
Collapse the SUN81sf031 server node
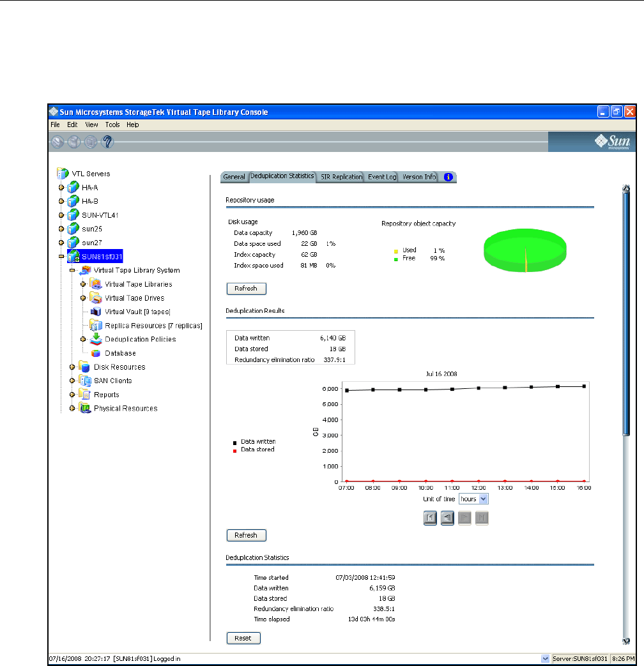pos(61,257)
